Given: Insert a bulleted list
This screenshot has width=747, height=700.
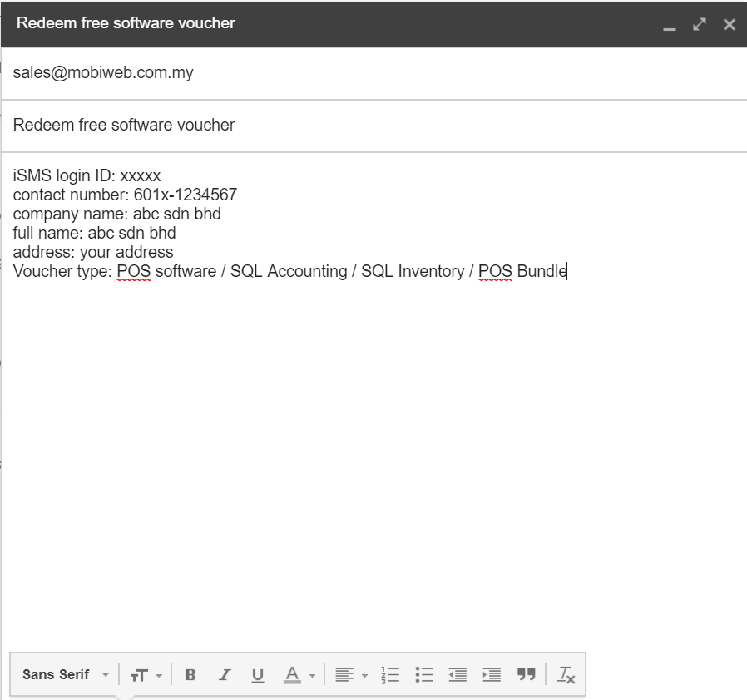Looking at the screenshot, I should [424, 675].
